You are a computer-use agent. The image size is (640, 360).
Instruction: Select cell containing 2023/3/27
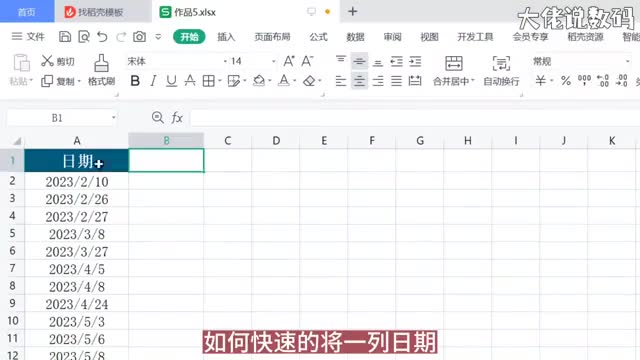pyautogui.click(x=76, y=251)
